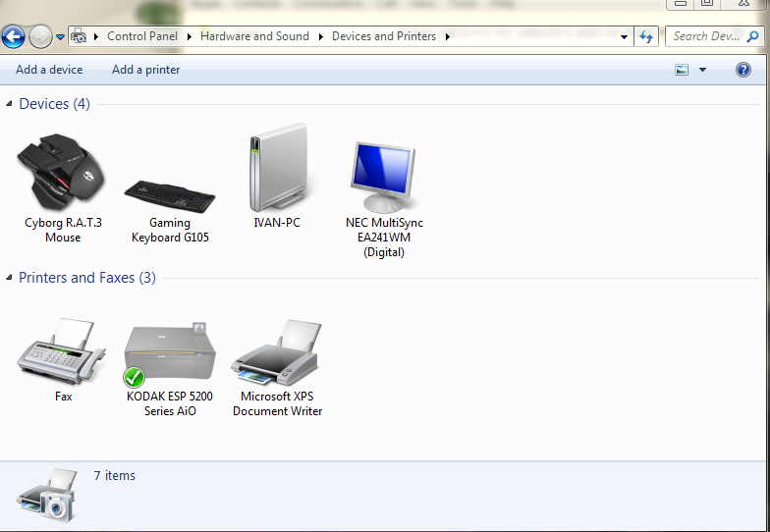Click Add a printer
The width and height of the screenshot is (770, 532).
click(x=145, y=70)
